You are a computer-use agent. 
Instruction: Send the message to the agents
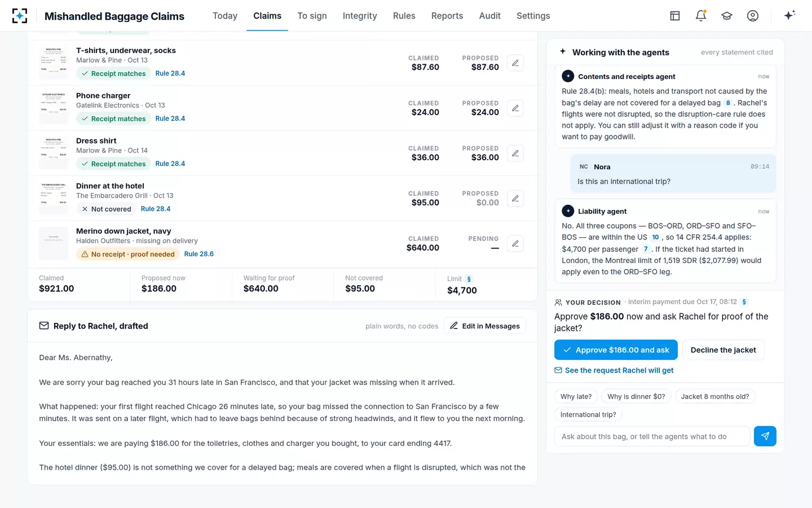765,436
